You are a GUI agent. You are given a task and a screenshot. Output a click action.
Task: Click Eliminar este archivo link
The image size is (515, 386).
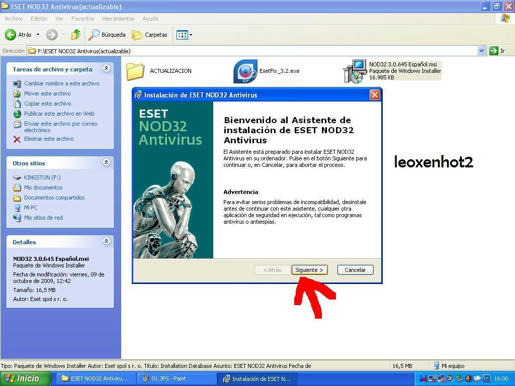coord(49,139)
